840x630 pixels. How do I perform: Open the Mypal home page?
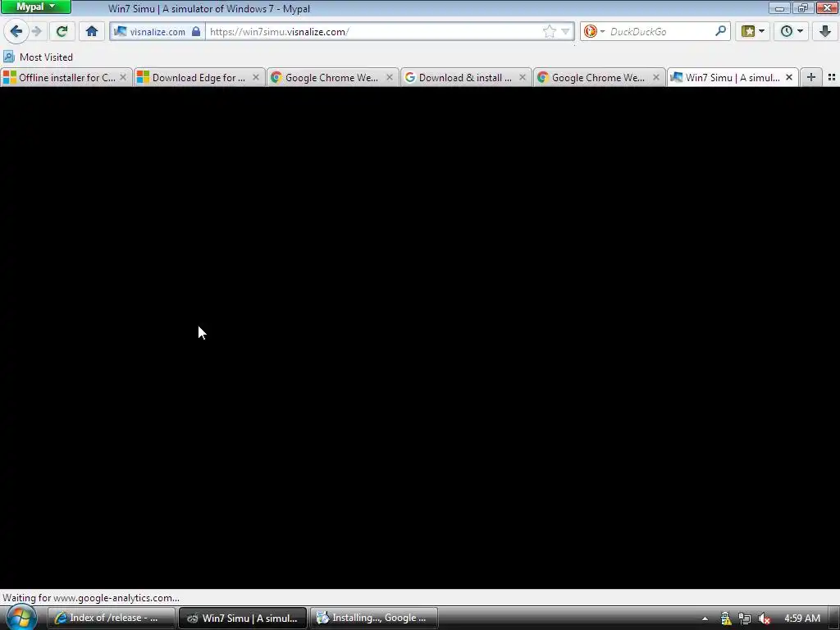(x=92, y=32)
